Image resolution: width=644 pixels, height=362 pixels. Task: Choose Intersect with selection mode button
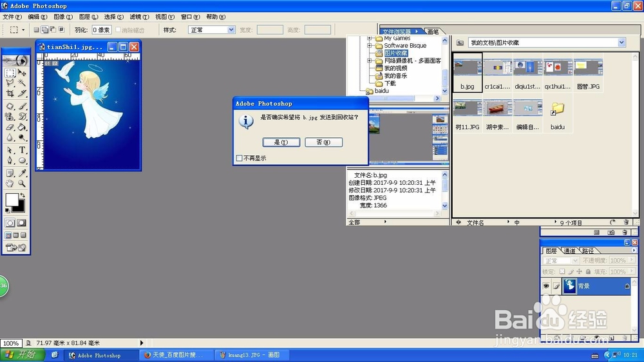(62, 30)
